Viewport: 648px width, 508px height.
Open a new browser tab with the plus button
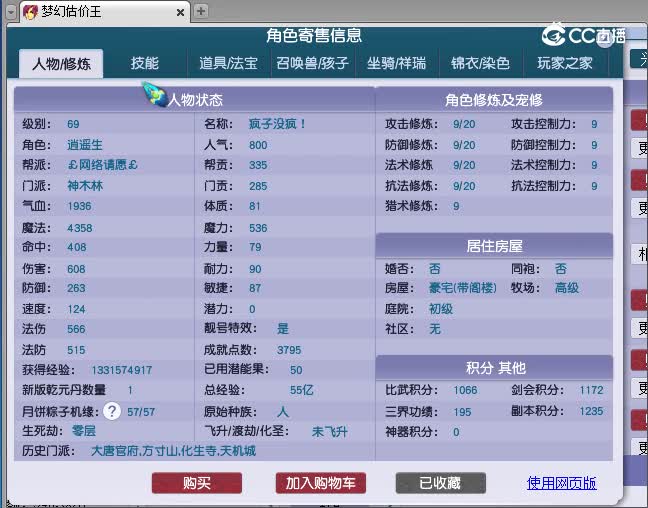[x=201, y=11]
